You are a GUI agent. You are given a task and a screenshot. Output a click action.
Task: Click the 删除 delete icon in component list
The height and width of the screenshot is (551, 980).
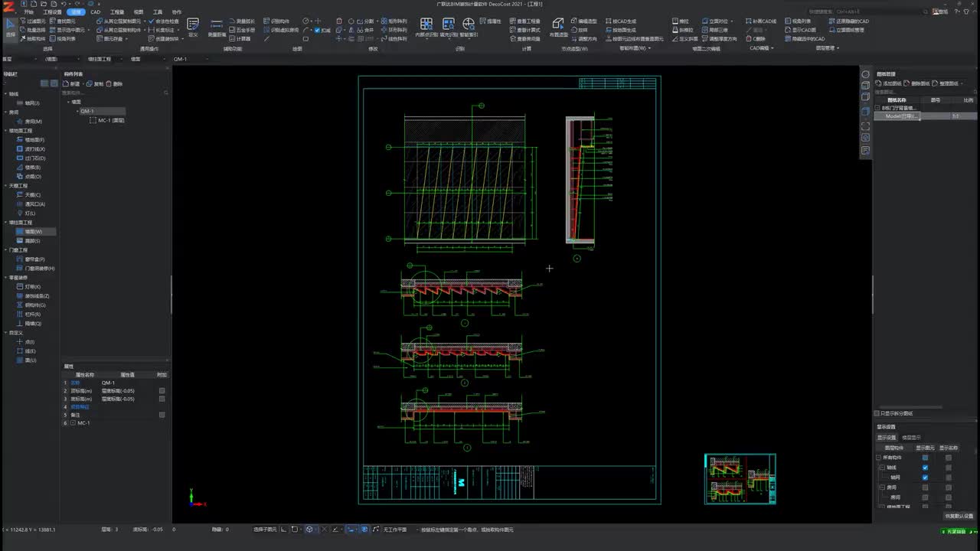tap(109, 83)
